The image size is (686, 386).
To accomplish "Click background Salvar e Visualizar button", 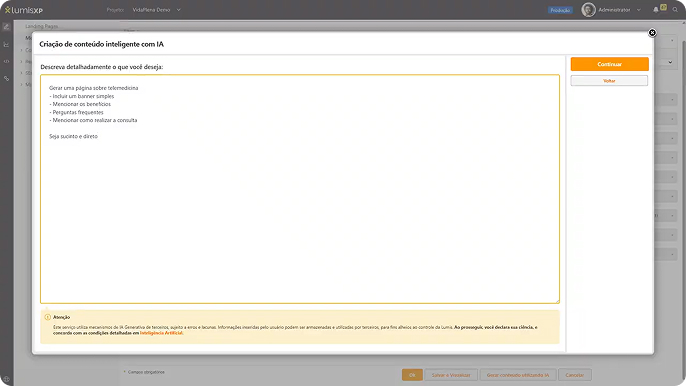I will (x=451, y=375).
